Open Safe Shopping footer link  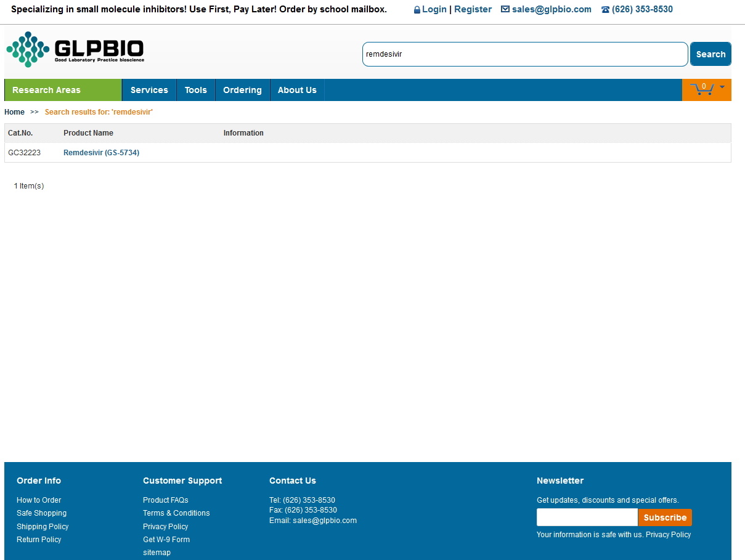point(41,513)
